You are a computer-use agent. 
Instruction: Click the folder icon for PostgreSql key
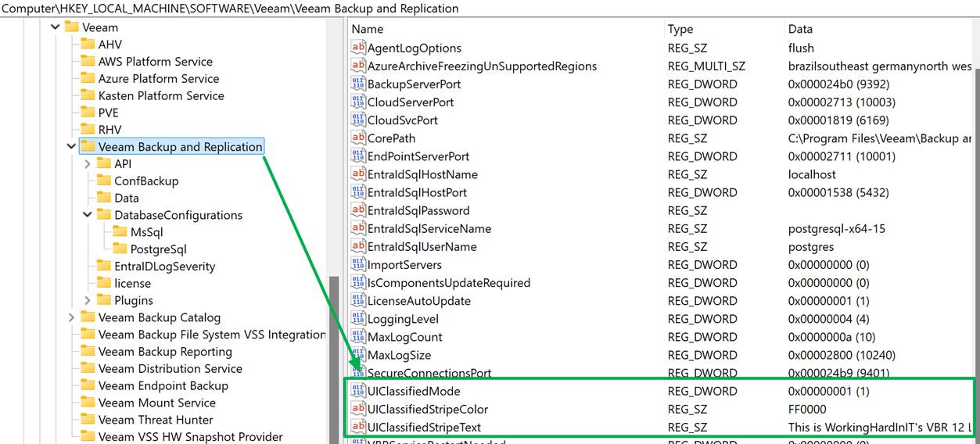(119, 249)
